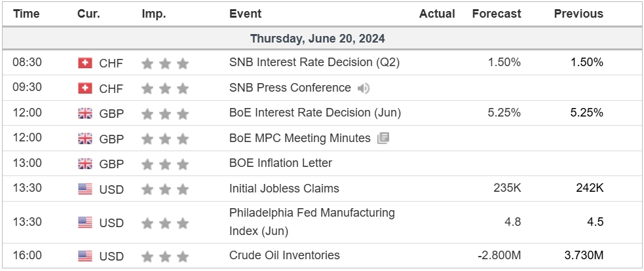Image resolution: width=644 pixels, height=271 pixels.
Task: Click the Previous column header
Action: (578, 14)
